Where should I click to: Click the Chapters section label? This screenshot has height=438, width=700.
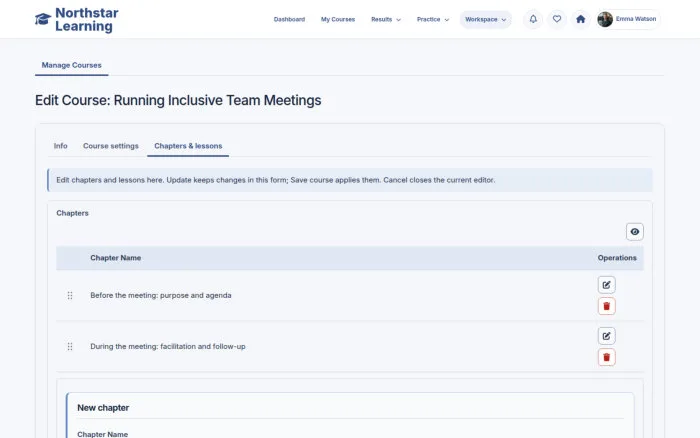[x=72, y=213]
